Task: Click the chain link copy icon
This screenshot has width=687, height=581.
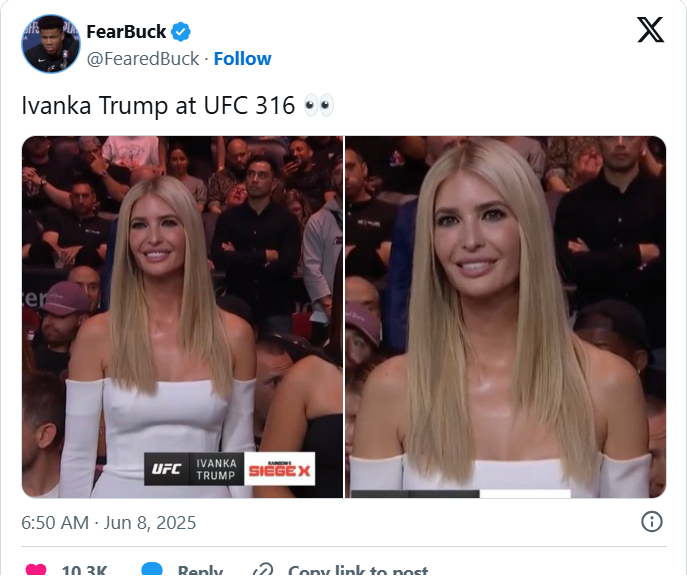Action: [x=263, y=570]
